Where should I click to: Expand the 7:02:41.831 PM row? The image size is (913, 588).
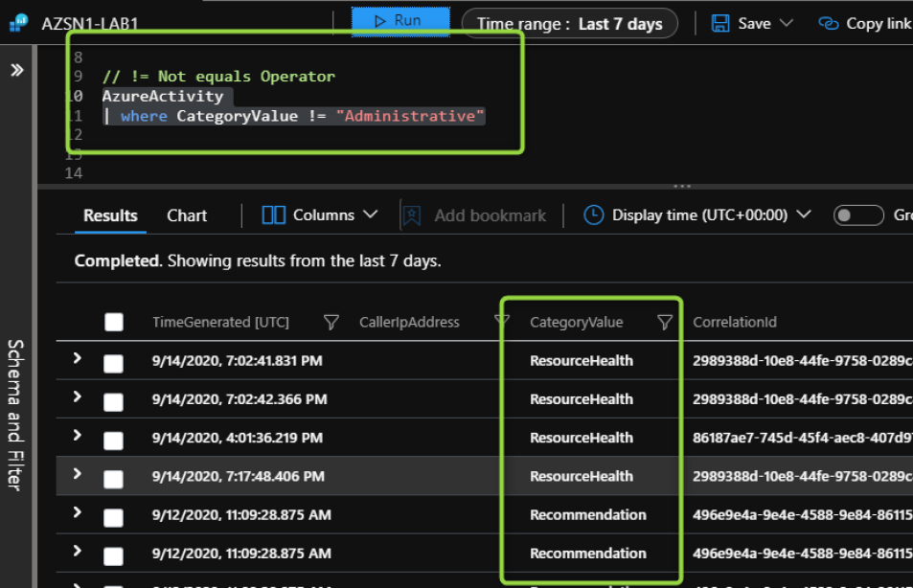coord(77,358)
